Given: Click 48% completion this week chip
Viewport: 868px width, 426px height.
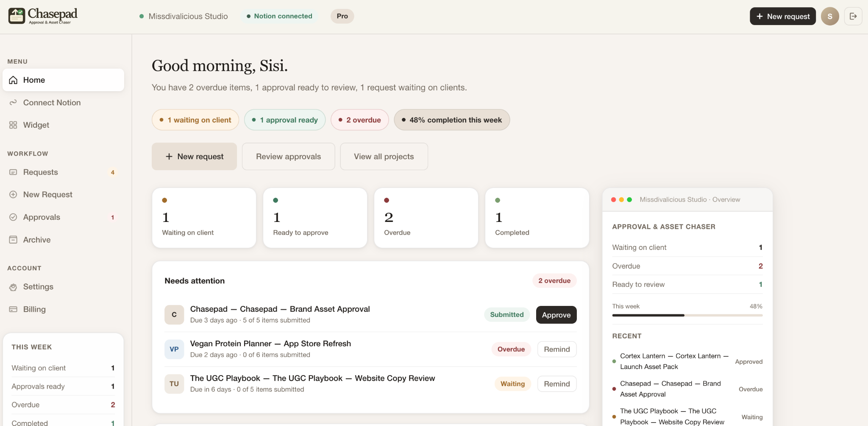Looking at the screenshot, I should (452, 120).
